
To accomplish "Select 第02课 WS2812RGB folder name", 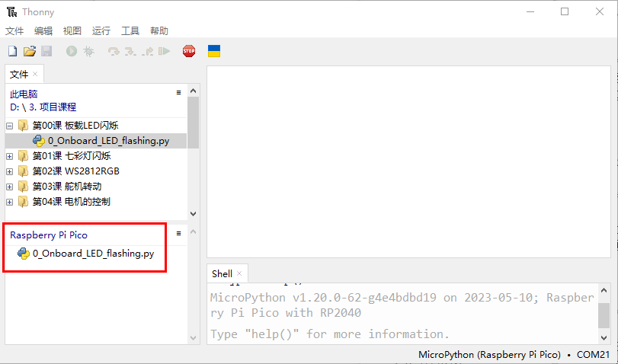I will tap(75, 171).
